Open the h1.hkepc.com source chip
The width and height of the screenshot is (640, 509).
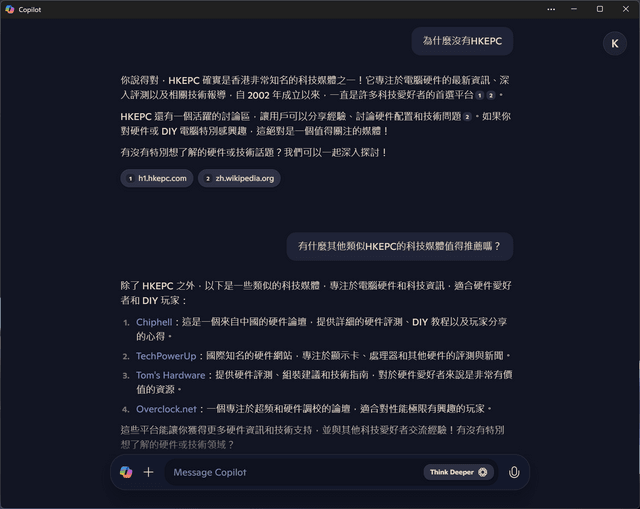(x=157, y=178)
